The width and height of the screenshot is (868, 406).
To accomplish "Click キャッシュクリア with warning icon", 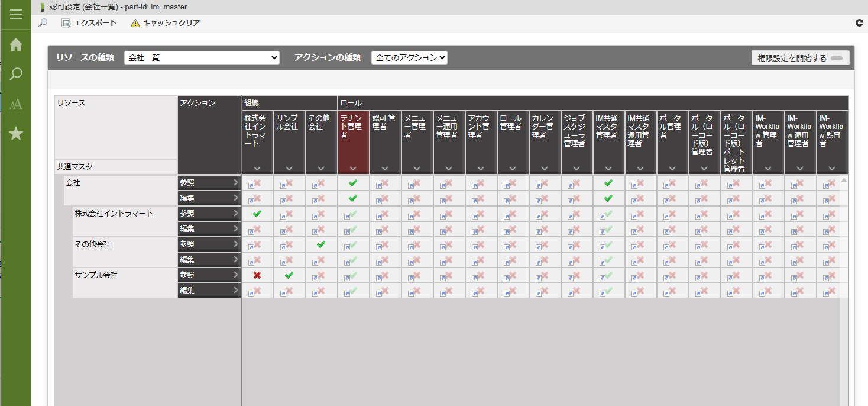I will coord(165,23).
